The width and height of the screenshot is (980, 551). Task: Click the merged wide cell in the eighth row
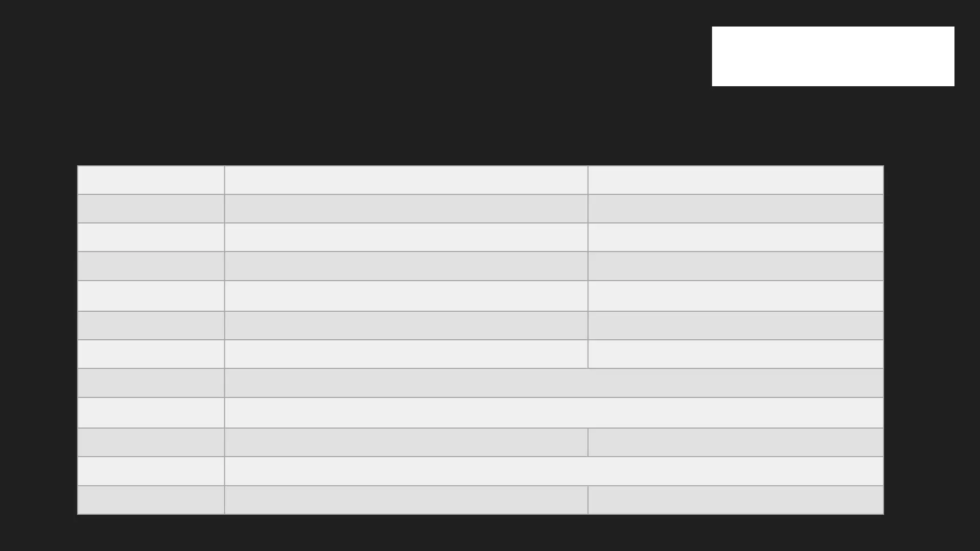coord(554,383)
